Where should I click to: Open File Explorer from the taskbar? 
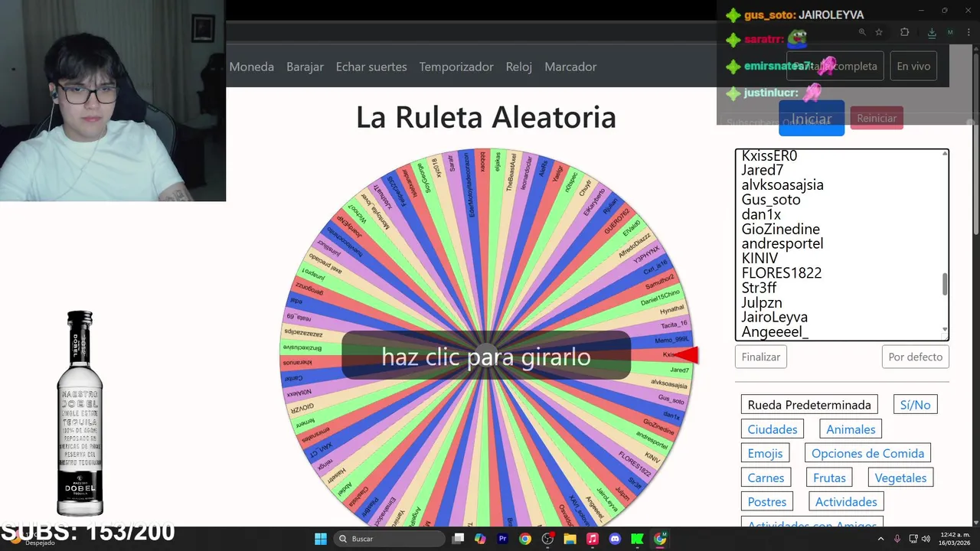point(570,539)
